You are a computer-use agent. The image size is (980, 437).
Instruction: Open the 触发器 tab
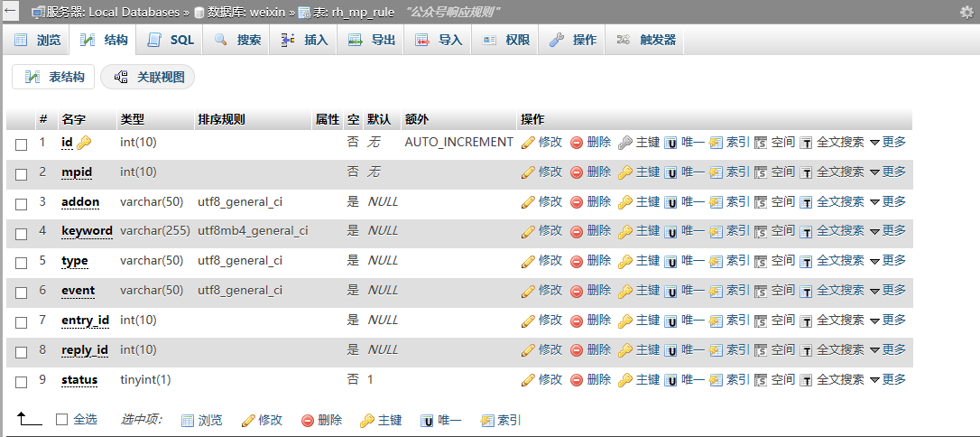pos(645,40)
